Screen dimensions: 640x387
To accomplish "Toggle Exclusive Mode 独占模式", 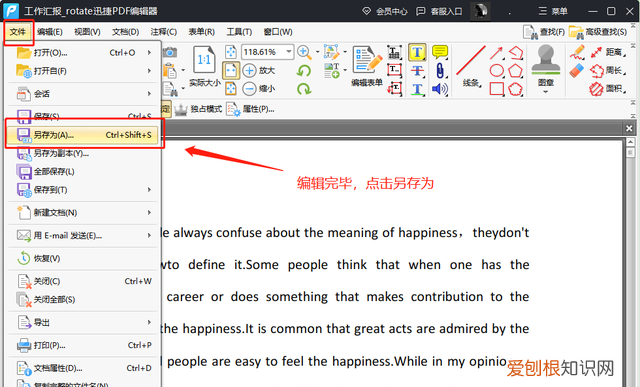I will pyautogui.click(x=198, y=109).
